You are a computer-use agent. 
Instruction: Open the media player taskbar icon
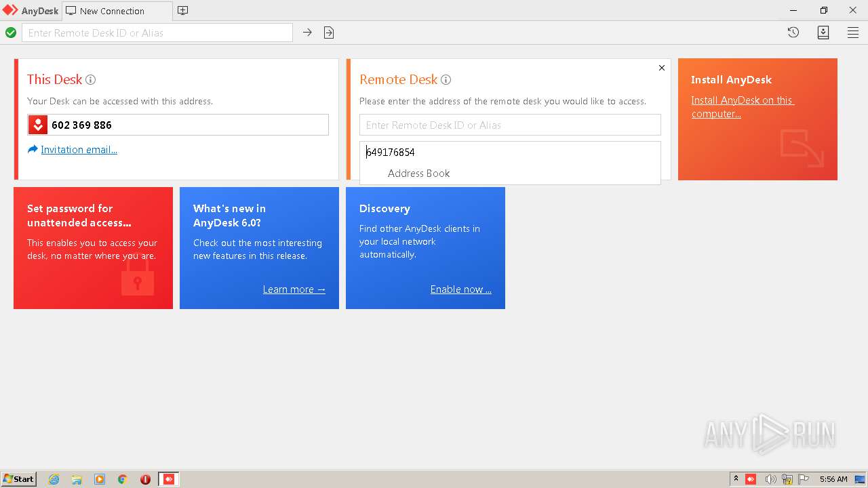100,479
